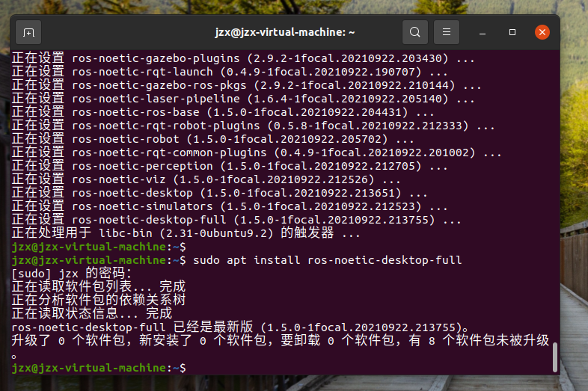Click the ros-noetic-perception line

[x=230, y=167]
